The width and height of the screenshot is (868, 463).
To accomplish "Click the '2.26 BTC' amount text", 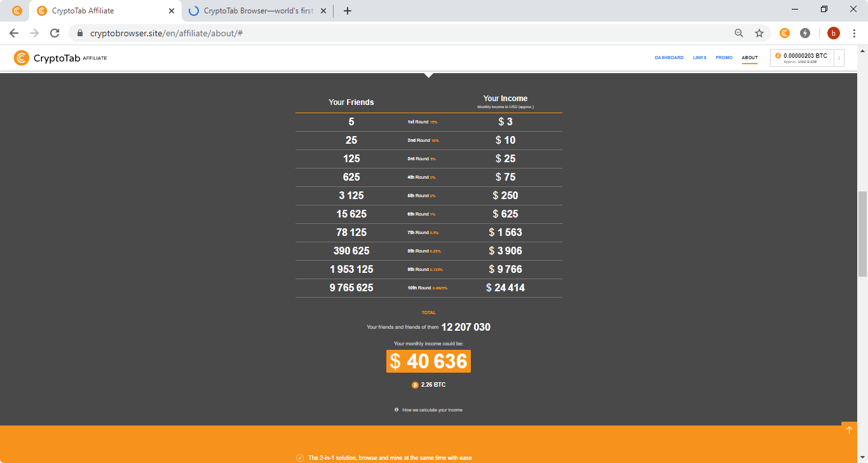I will tap(433, 385).
